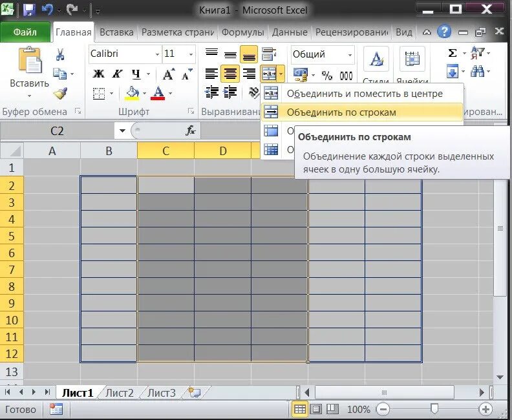
Task: Select column A header
Action: tap(52, 151)
